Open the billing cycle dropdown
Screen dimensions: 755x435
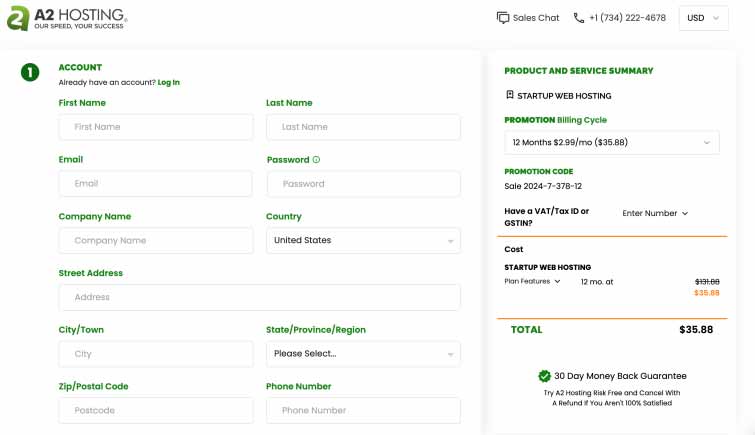[x=612, y=143]
